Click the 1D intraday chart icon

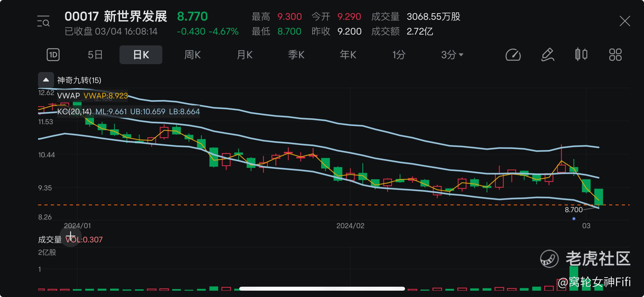point(53,55)
